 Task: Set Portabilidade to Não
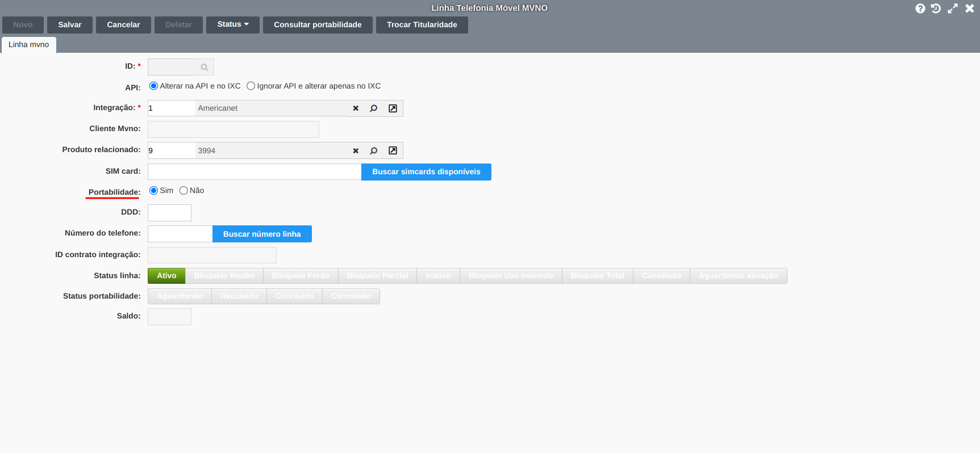coord(184,190)
